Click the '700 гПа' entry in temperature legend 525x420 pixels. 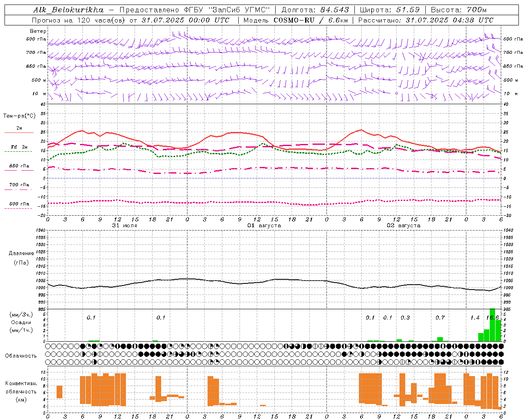click(19, 185)
